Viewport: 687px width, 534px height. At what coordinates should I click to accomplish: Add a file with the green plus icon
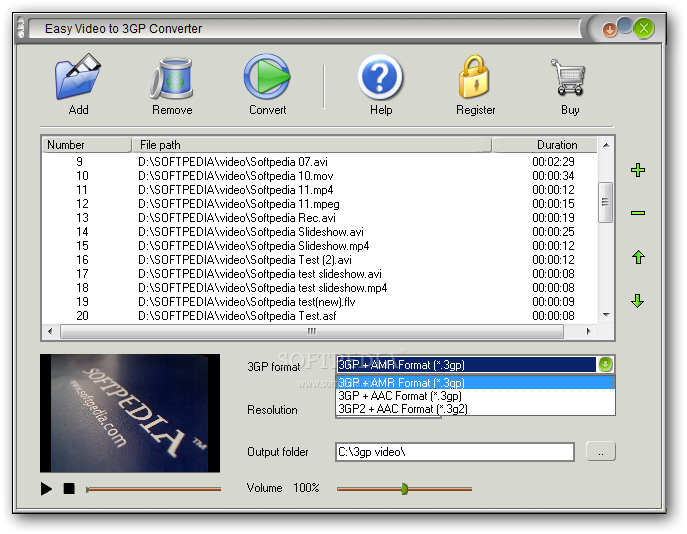pyautogui.click(x=638, y=170)
